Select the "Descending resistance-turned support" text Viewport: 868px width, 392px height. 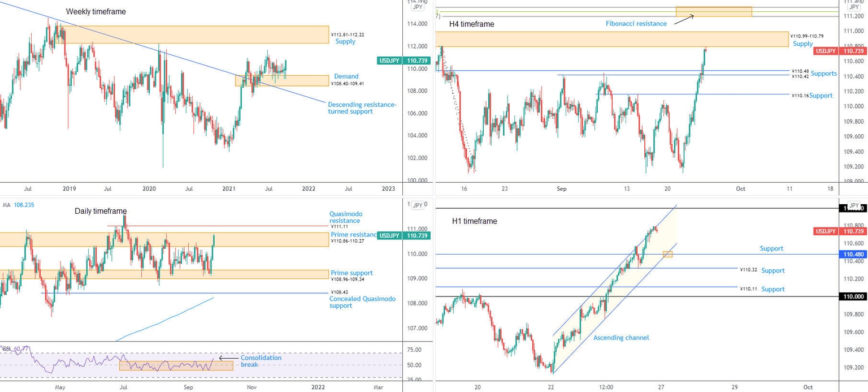[362, 107]
